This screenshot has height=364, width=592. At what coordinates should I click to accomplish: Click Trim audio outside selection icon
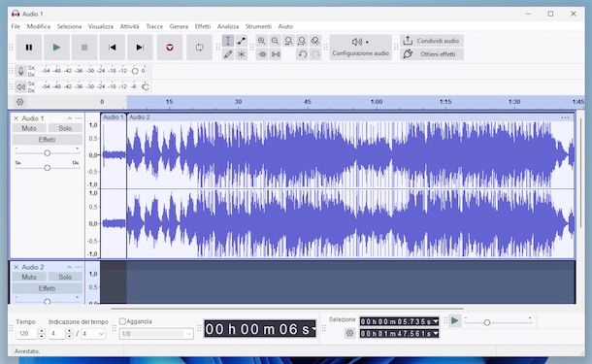(x=262, y=54)
